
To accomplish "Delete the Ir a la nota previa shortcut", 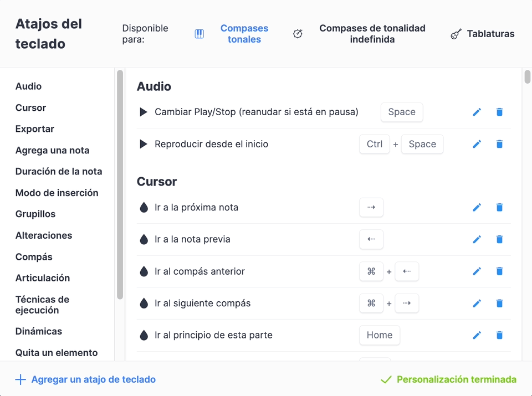I will 499,239.
